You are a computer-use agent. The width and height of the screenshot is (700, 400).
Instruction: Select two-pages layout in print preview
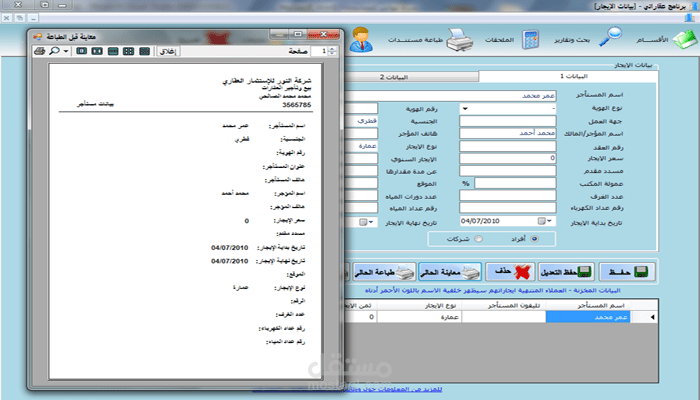coord(97,51)
